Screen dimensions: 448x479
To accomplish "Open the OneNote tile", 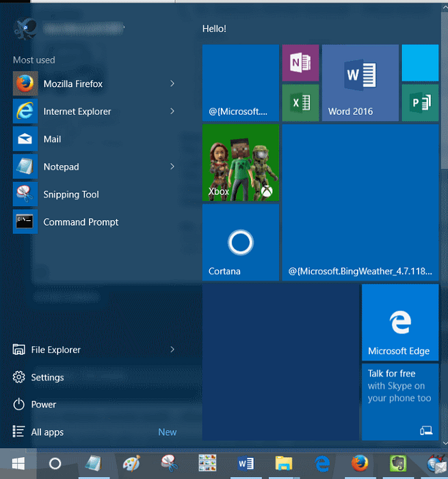I will [x=300, y=63].
